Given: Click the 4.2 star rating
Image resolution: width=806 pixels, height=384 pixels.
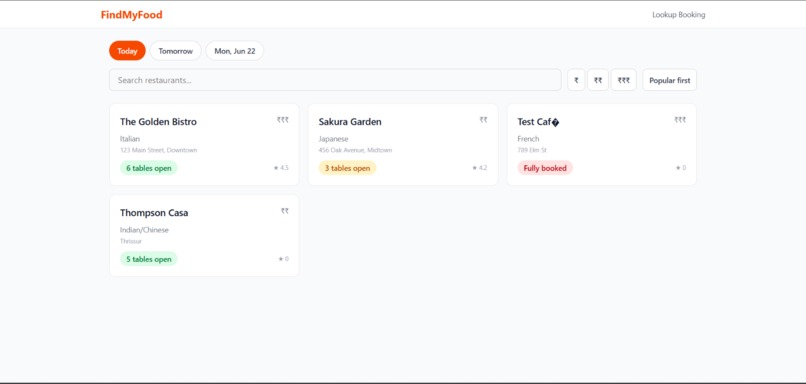Looking at the screenshot, I should click(x=480, y=168).
